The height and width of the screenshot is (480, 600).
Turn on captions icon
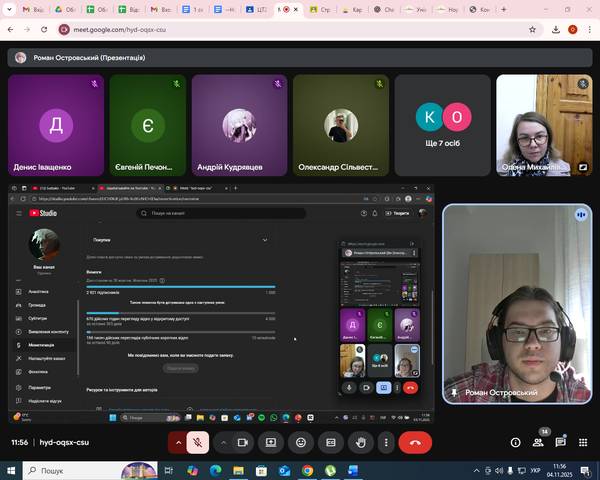330,442
